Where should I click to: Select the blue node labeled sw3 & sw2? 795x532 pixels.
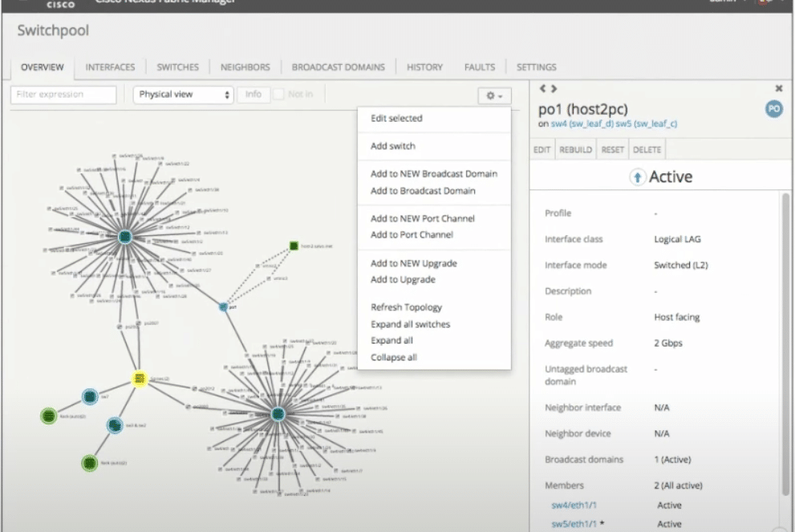coord(115,425)
